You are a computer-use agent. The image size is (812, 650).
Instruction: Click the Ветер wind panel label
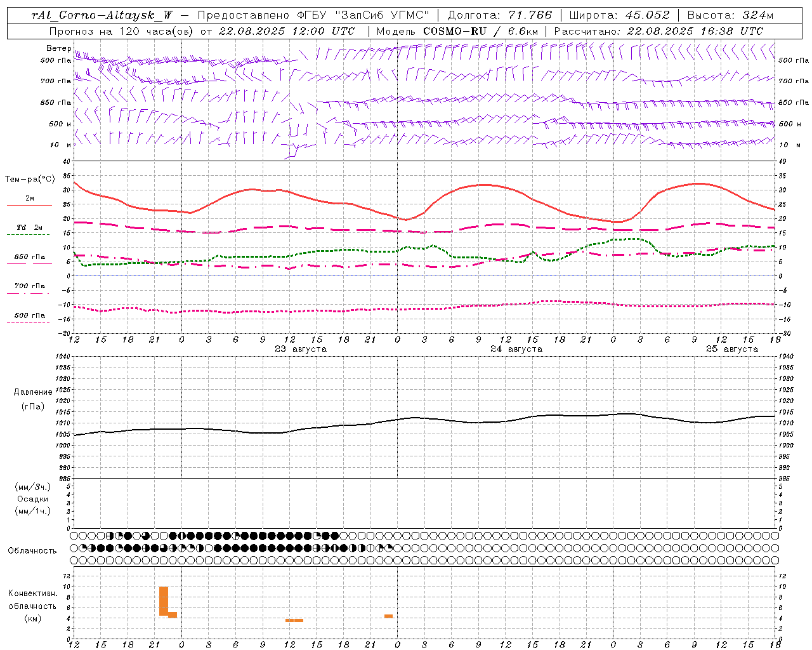pyautogui.click(x=58, y=48)
